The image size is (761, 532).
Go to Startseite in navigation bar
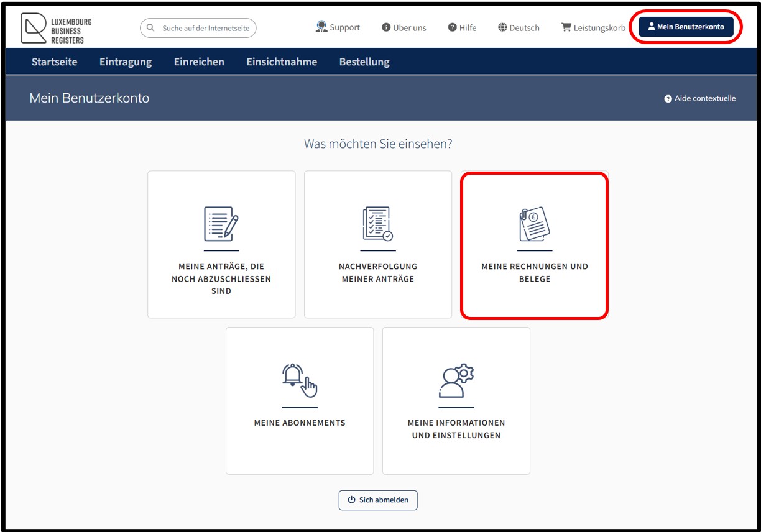click(55, 62)
